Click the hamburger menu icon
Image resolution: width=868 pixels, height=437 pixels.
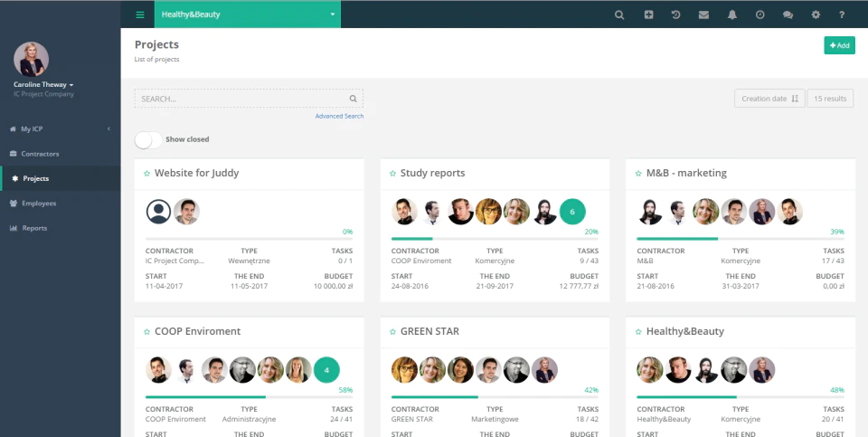140,15
